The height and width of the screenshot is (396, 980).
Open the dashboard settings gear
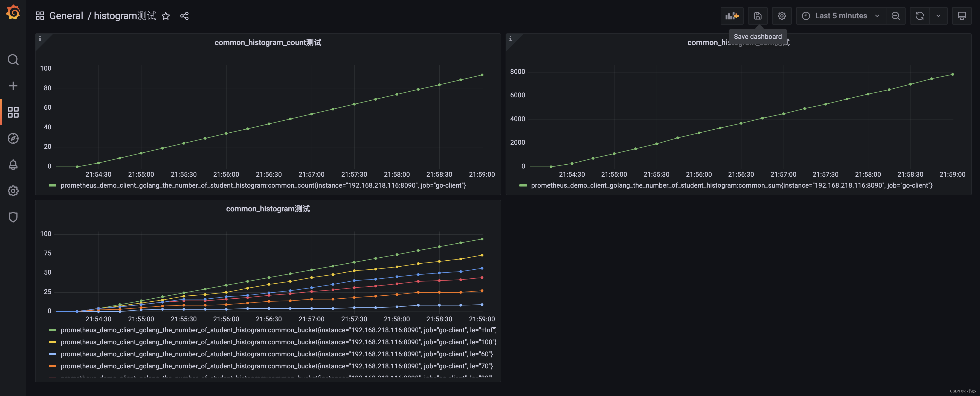781,16
